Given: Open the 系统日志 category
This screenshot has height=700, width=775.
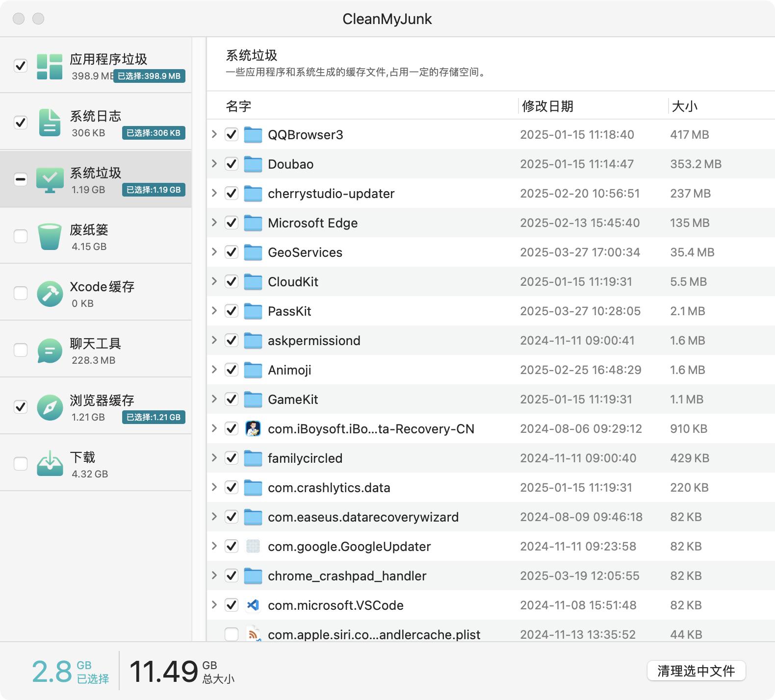Looking at the screenshot, I should pyautogui.click(x=96, y=123).
